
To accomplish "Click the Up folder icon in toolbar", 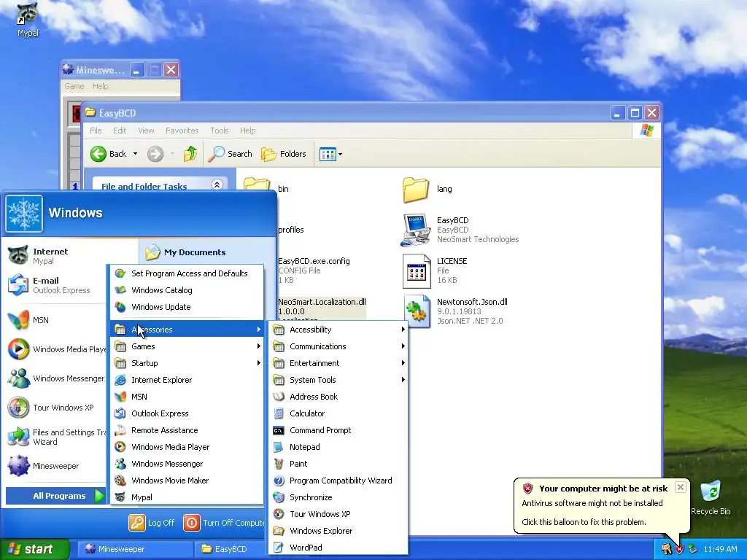I will click(190, 154).
